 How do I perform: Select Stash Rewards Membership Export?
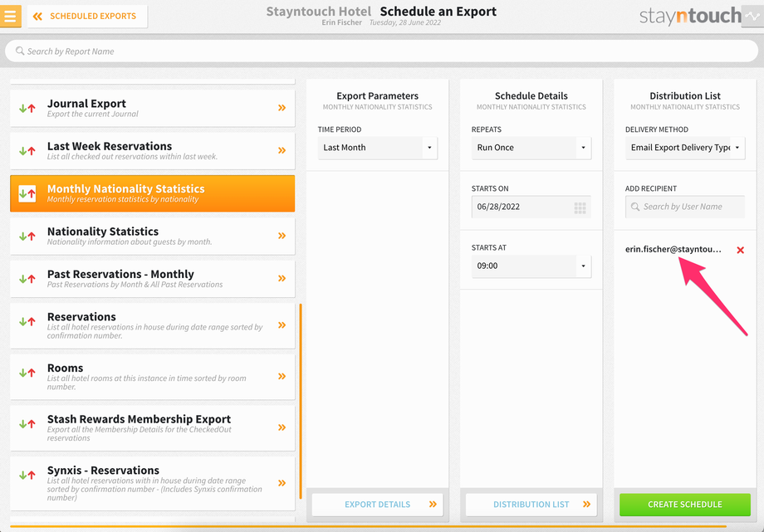point(153,427)
